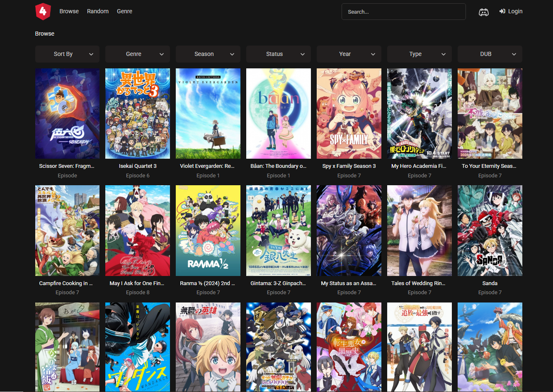Viewport: 553px width, 392px height.
Task: Click the 'Campfire Cooking in ...' title
Action: tap(66, 283)
